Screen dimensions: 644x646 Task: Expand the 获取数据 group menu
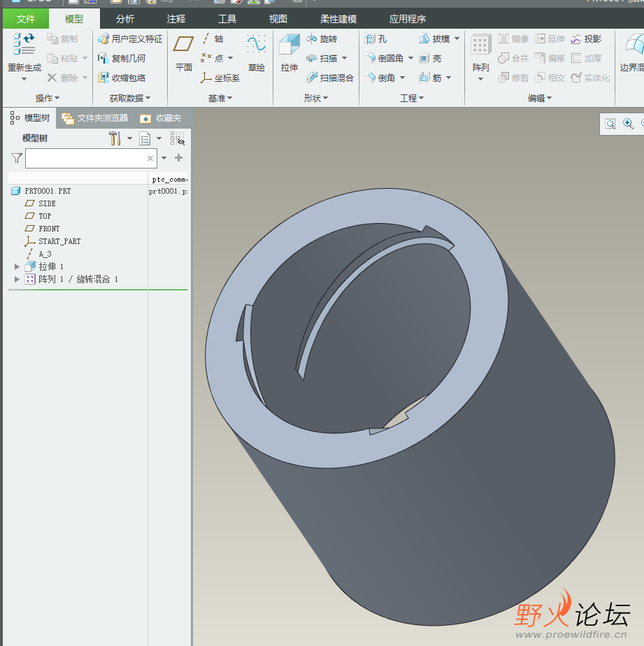click(130, 98)
